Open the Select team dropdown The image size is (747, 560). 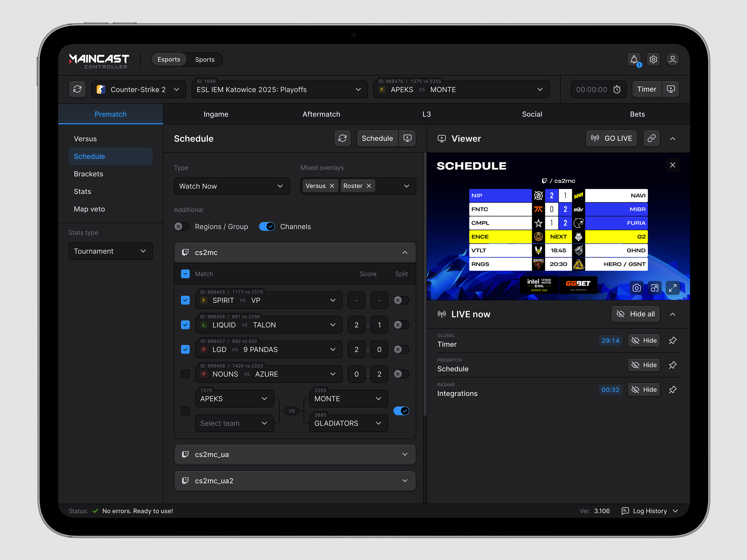coord(234,423)
